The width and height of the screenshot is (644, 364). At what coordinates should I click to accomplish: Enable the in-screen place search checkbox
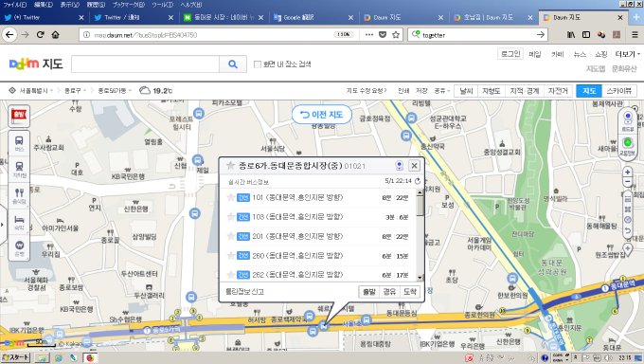pyautogui.click(x=257, y=64)
